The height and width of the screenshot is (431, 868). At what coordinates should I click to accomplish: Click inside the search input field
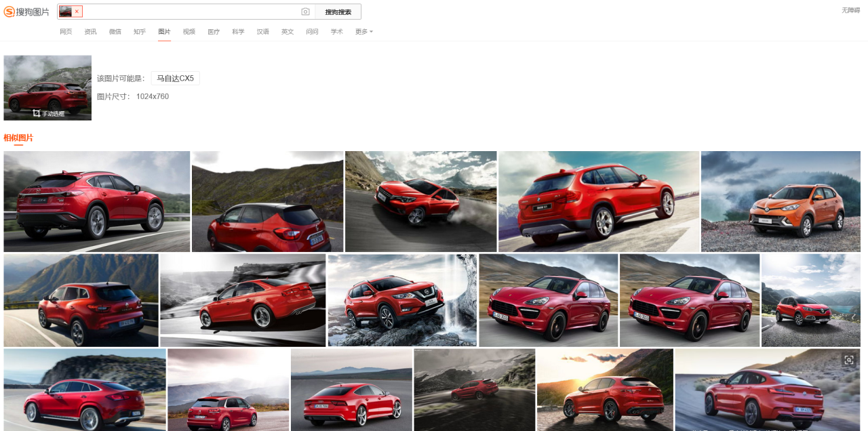click(x=190, y=12)
